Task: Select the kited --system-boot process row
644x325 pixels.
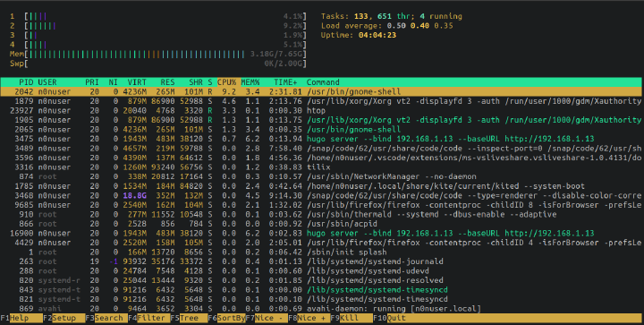Action: (x=321, y=186)
